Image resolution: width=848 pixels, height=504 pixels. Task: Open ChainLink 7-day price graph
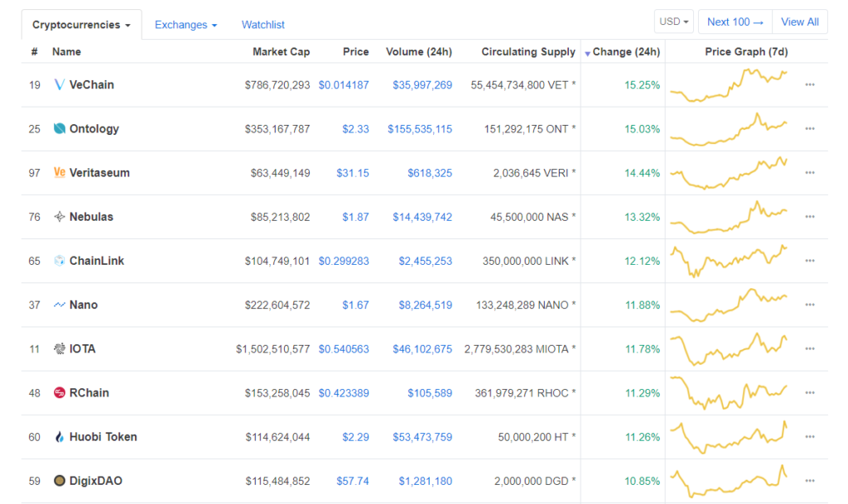[729, 261]
